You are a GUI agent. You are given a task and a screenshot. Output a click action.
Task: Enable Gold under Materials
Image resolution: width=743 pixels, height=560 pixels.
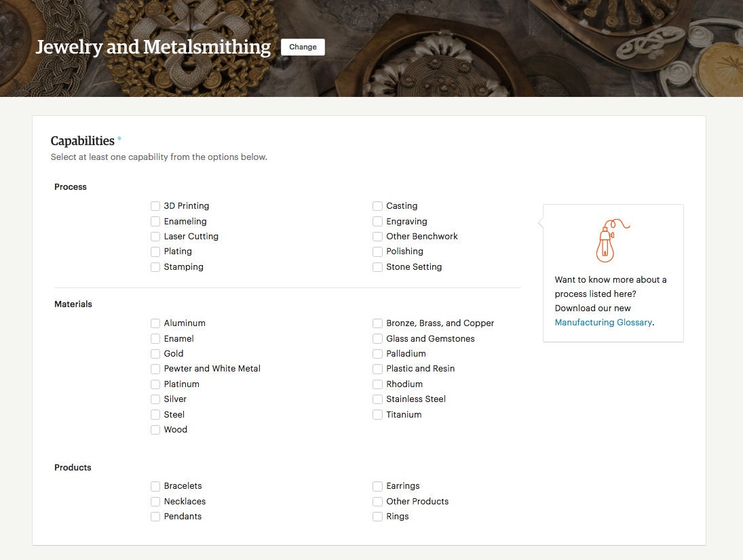pos(155,353)
